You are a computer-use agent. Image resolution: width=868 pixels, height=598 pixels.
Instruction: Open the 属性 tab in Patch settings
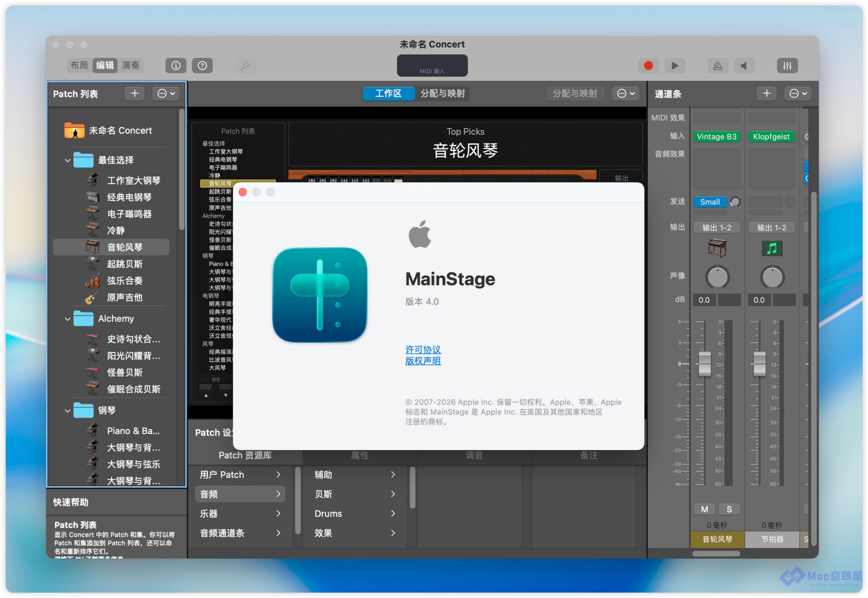359,455
